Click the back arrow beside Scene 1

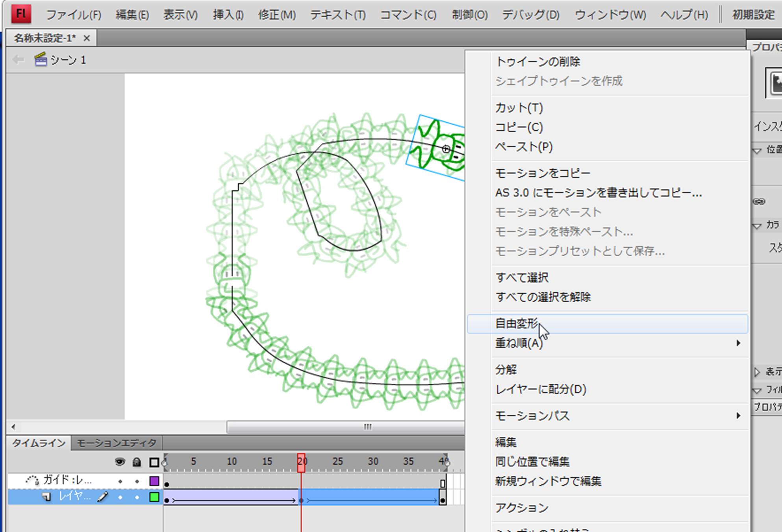coord(18,60)
